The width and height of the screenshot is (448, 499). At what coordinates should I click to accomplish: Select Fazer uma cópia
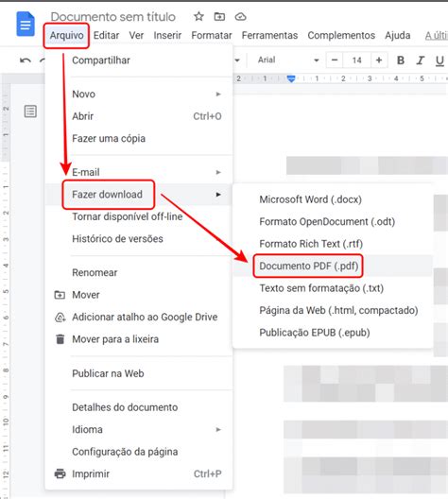[x=139, y=139]
